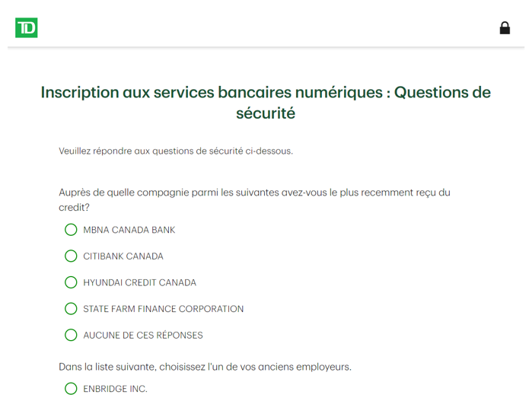Viewport: 532px width, 401px height.
Task: Select HYUNDAI CREDIT CANADA radio option
Action: point(71,282)
